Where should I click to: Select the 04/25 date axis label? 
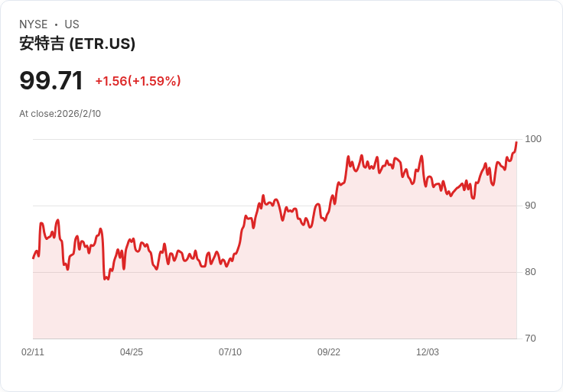click(132, 352)
